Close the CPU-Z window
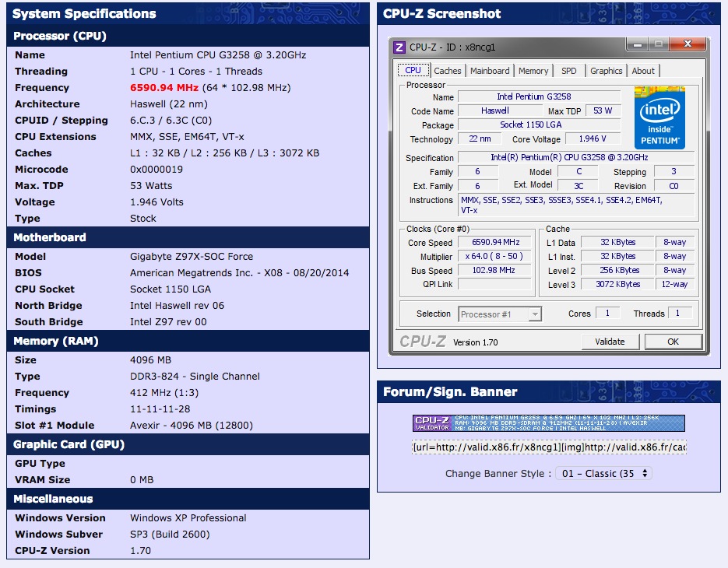Image resolution: width=728 pixels, height=568 pixels. coord(688,44)
